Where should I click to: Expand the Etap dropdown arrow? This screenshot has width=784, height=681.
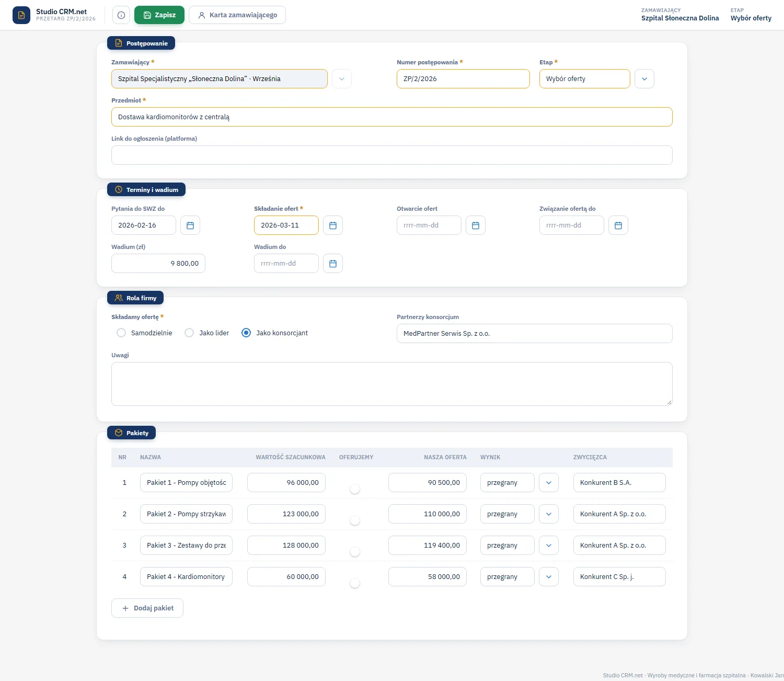pyautogui.click(x=644, y=79)
